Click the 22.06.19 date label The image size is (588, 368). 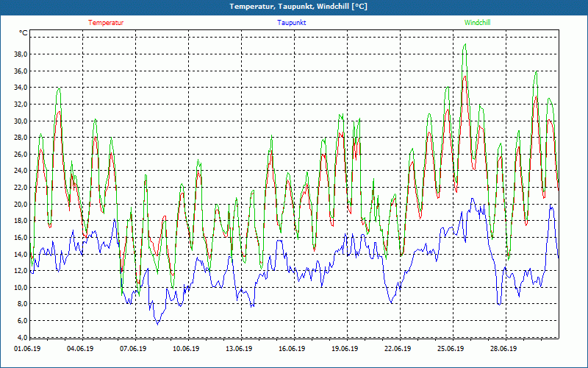tap(398, 348)
